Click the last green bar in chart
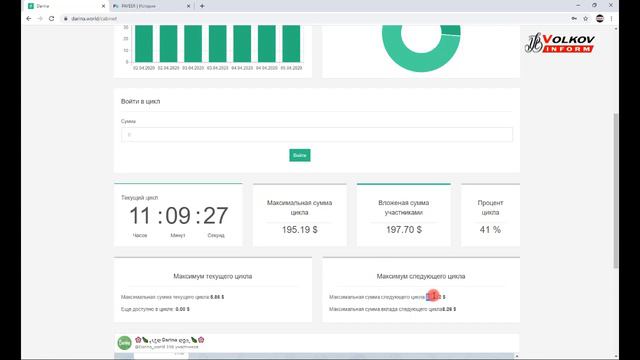The width and height of the screenshot is (640, 360). coord(291,44)
